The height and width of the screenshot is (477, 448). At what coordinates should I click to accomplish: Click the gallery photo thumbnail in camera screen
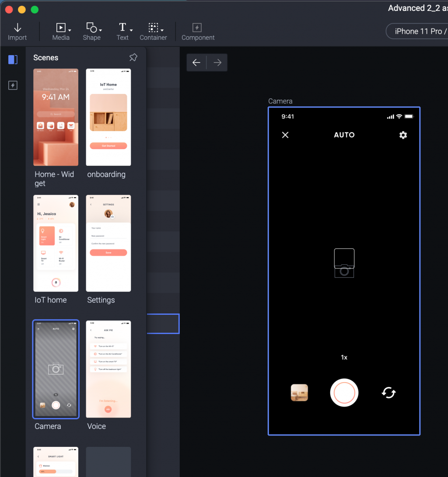pyautogui.click(x=300, y=393)
